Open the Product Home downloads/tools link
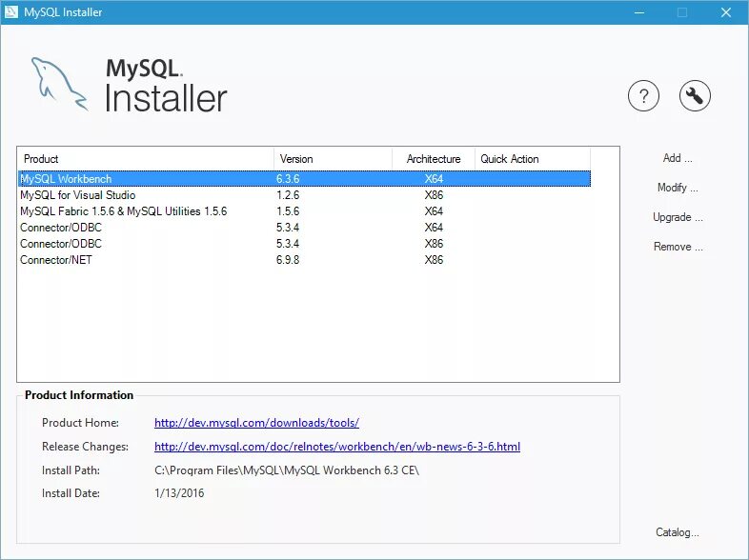The width and height of the screenshot is (749, 560). coord(256,423)
